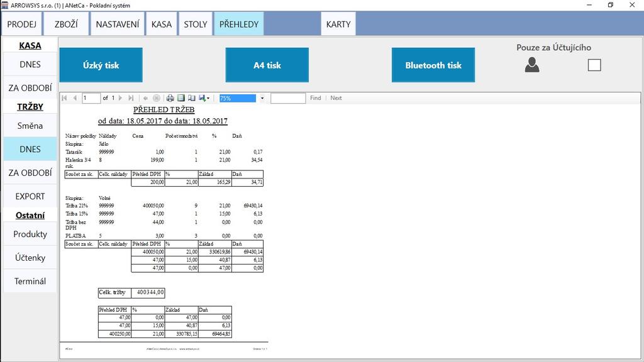644x362 pixels.
Task: Open Terminál sidebar item
Action: 30,281
